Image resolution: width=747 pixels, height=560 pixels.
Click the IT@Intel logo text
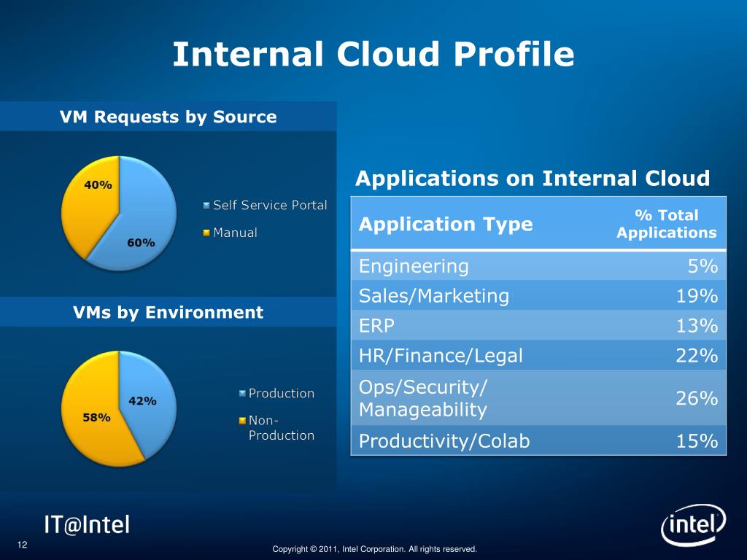pos(87,525)
